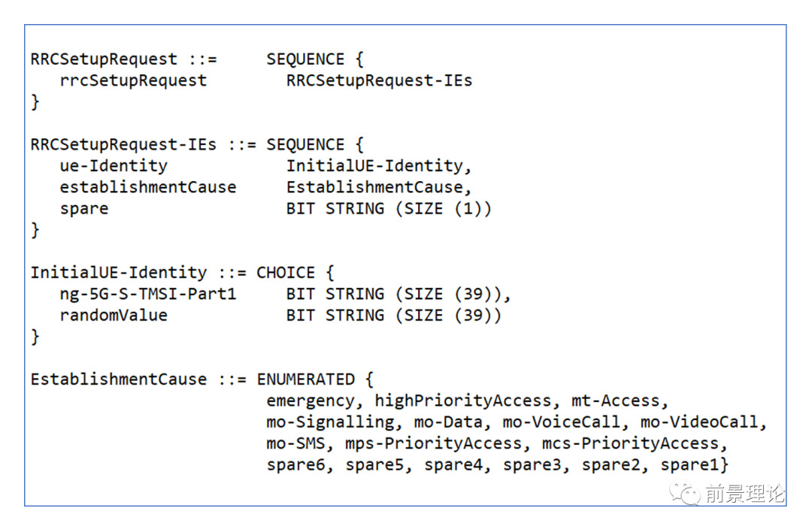The image size is (812, 529).
Task: Click the RRCSetupRequest-IEs type in the first block
Action: [379, 80]
